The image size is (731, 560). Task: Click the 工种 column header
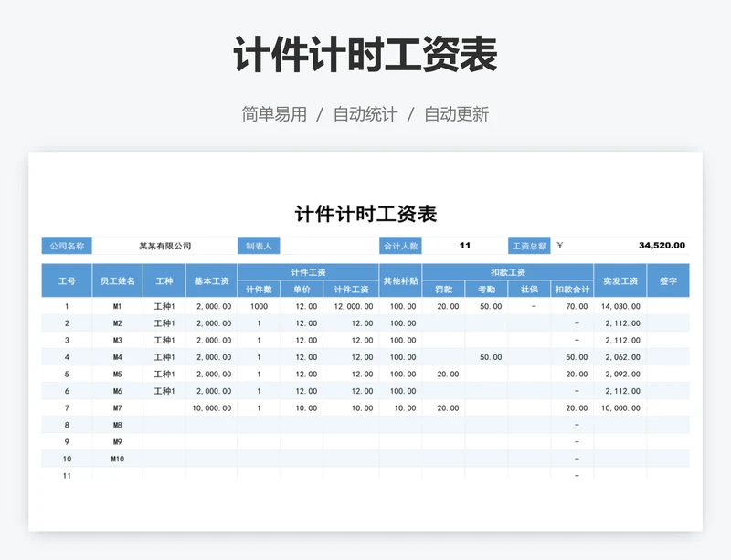click(x=164, y=280)
